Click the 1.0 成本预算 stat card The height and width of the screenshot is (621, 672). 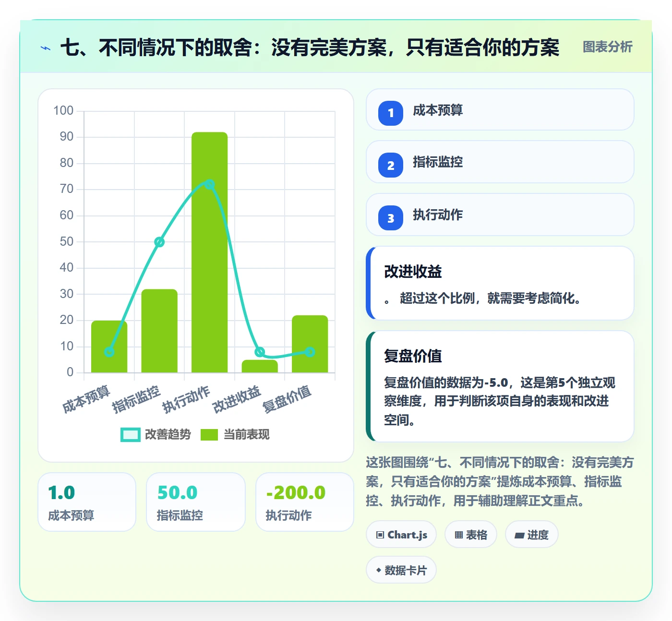pyautogui.click(x=87, y=502)
